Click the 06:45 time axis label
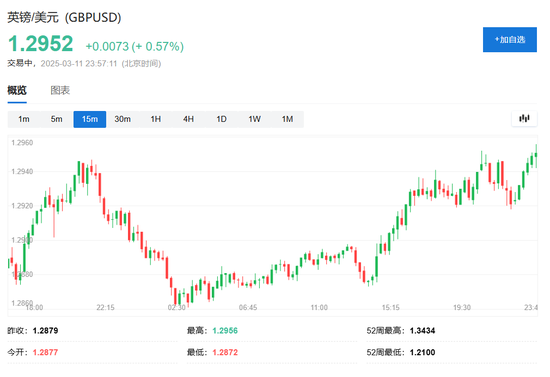Screen dimensions: 550x377 pyautogui.click(x=248, y=308)
